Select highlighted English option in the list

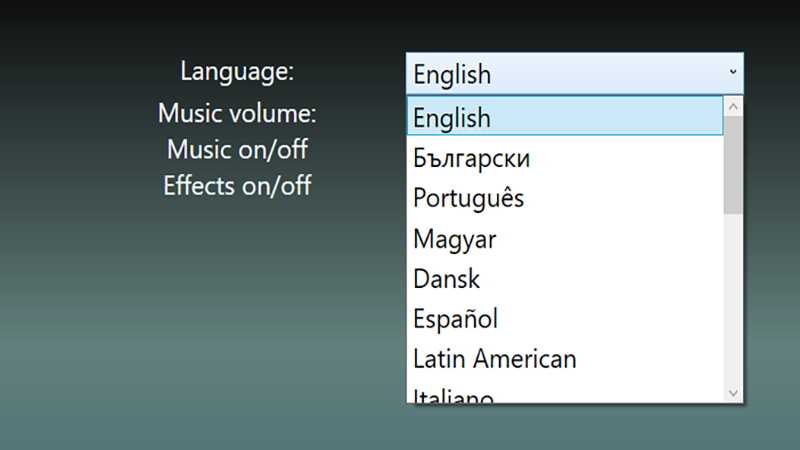pyautogui.click(x=564, y=117)
